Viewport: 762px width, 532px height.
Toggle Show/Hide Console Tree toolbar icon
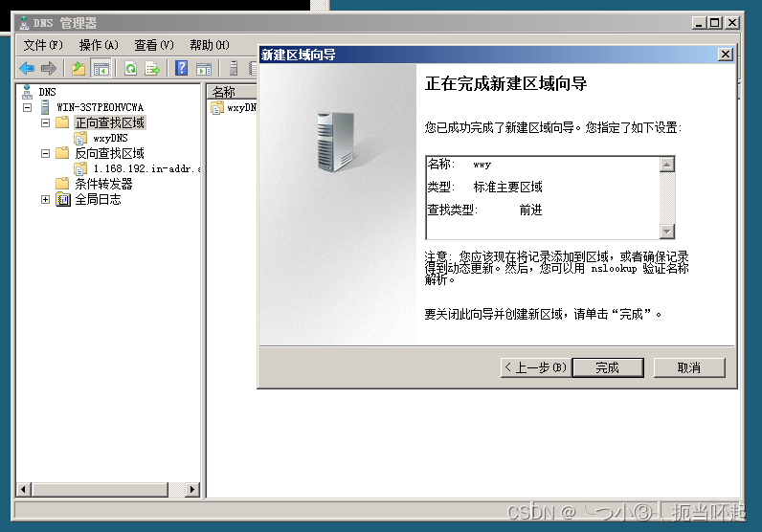101,69
